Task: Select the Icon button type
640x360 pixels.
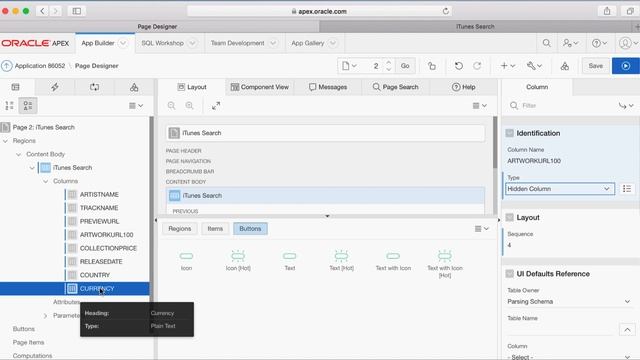Action: [186, 261]
